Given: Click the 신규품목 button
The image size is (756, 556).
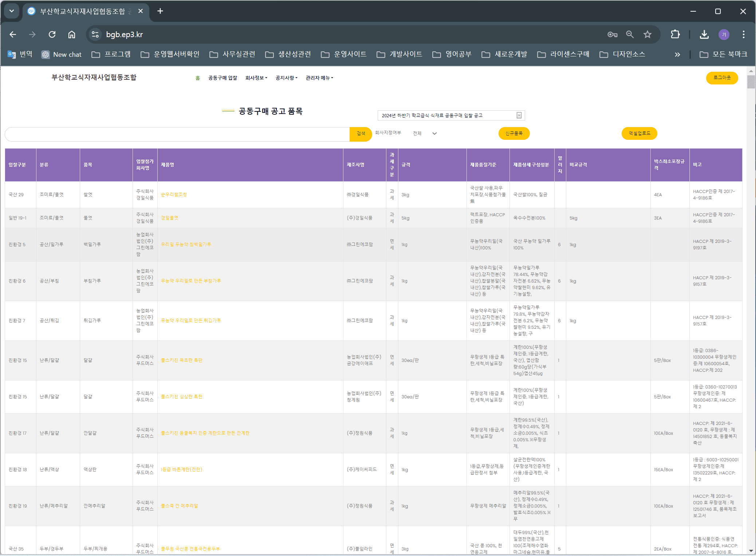Looking at the screenshot, I should coord(514,134).
